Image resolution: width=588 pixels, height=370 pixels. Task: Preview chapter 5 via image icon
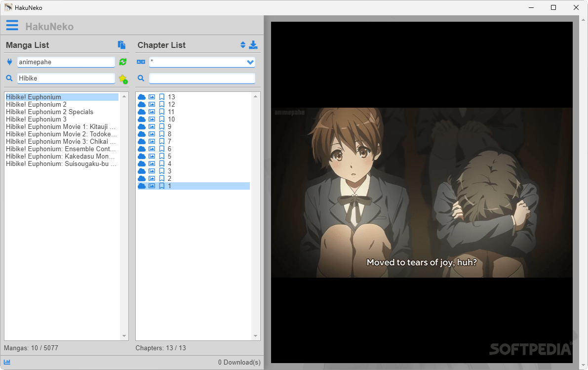[152, 156]
